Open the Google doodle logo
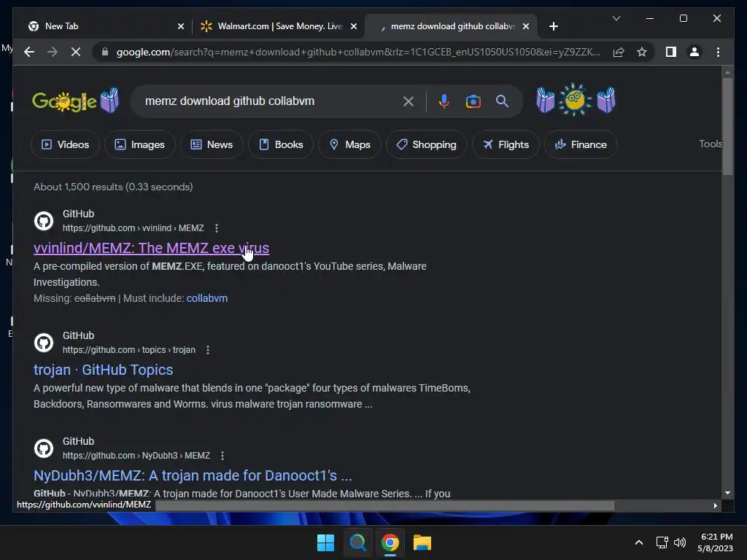 [75, 101]
